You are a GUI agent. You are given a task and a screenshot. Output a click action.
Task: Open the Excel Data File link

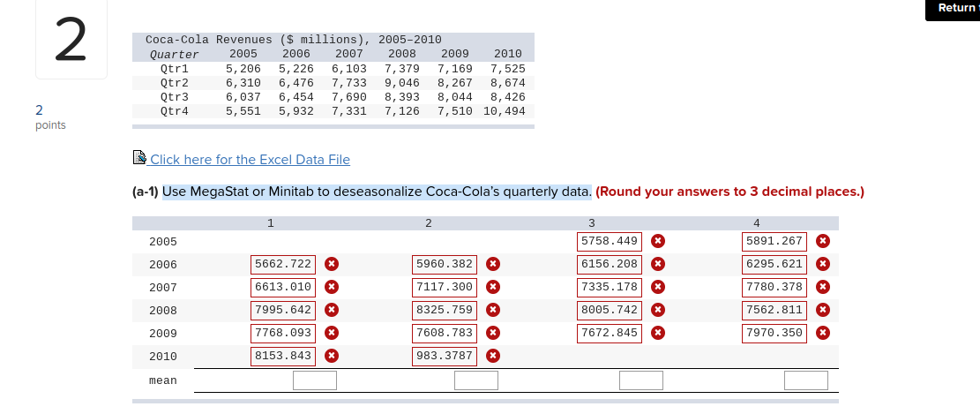point(250,160)
